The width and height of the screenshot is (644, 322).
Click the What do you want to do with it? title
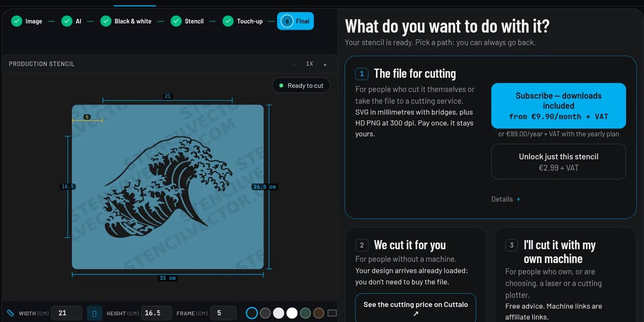point(447,26)
